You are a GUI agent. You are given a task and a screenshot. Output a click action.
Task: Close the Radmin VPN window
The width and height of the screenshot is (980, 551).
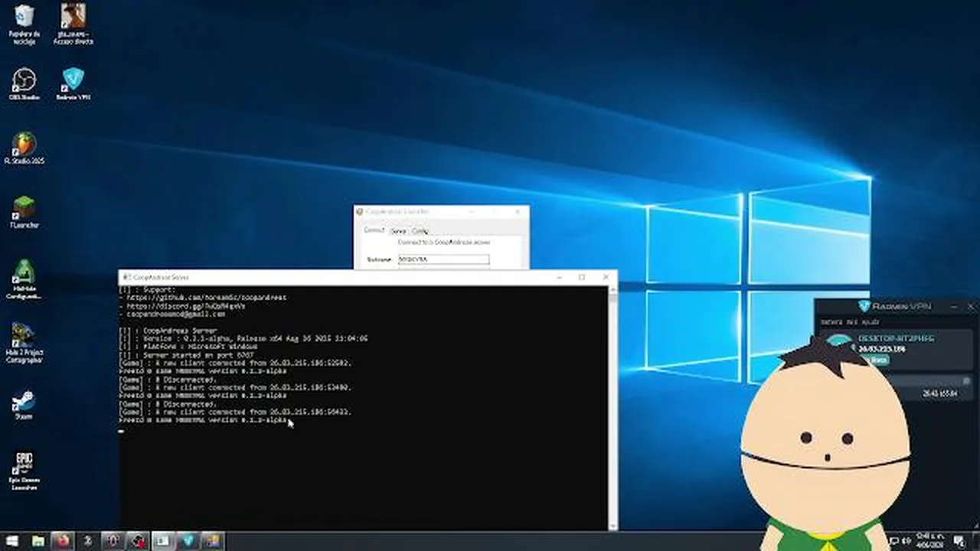pyautogui.click(x=970, y=306)
